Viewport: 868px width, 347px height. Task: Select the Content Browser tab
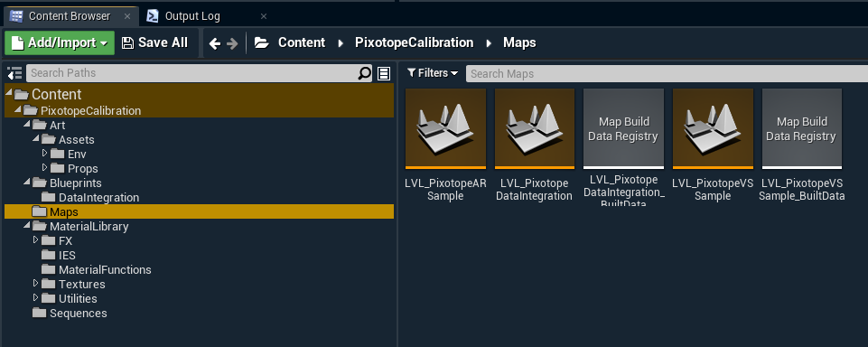tap(70, 16)
